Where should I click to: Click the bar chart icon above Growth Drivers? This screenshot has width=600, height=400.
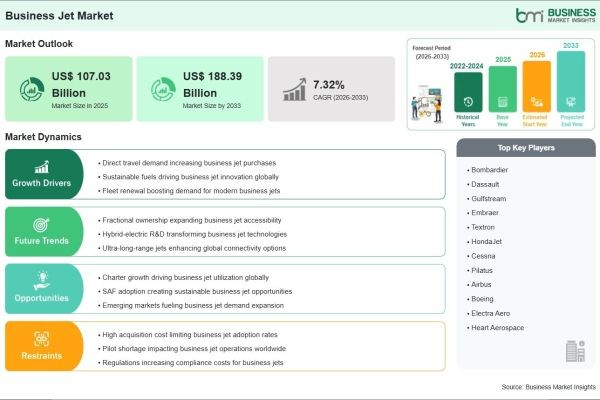[42, 167]
